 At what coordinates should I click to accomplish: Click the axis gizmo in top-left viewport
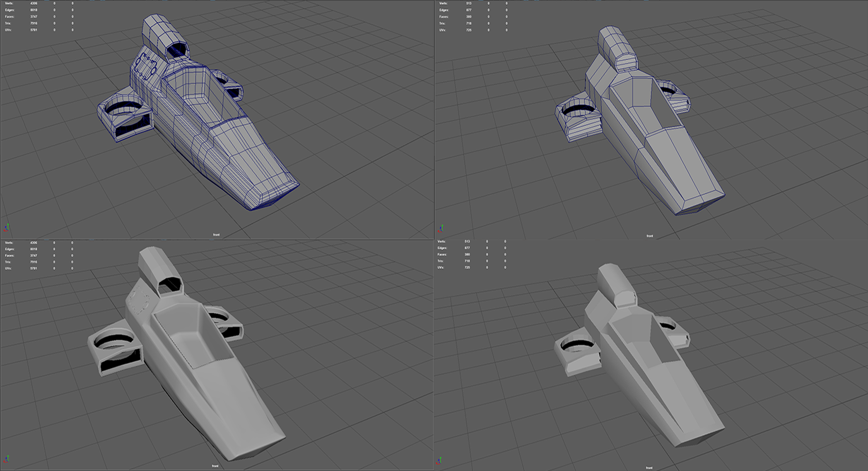click(x=6, y=227)
